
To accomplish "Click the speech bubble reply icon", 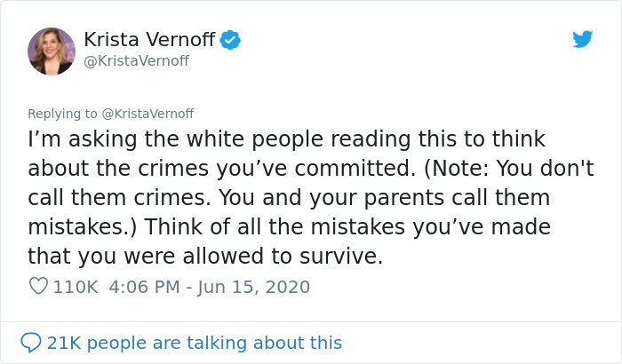I will (30, 342).
